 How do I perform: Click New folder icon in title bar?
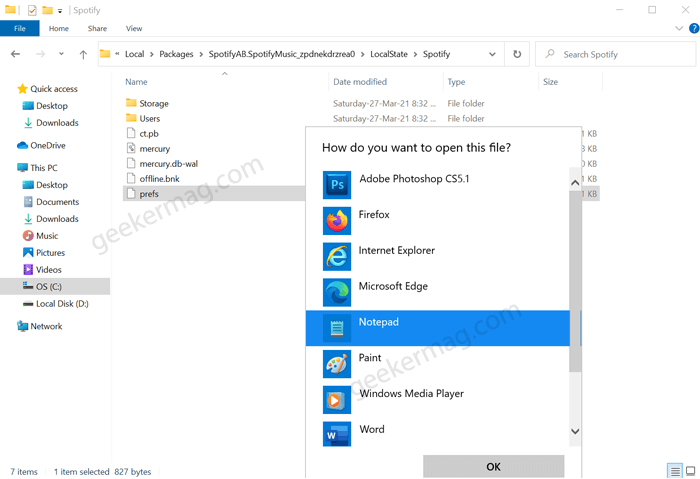pyautogui.click(x=47, y=10)
